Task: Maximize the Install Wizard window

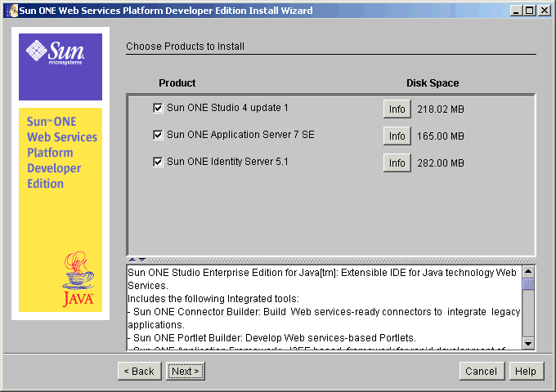Action: coord(529,11)
